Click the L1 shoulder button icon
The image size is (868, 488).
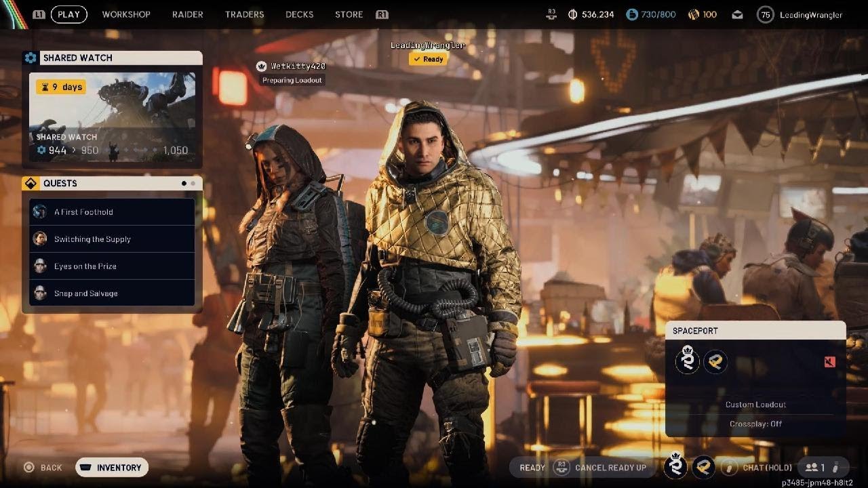point(39,14)
